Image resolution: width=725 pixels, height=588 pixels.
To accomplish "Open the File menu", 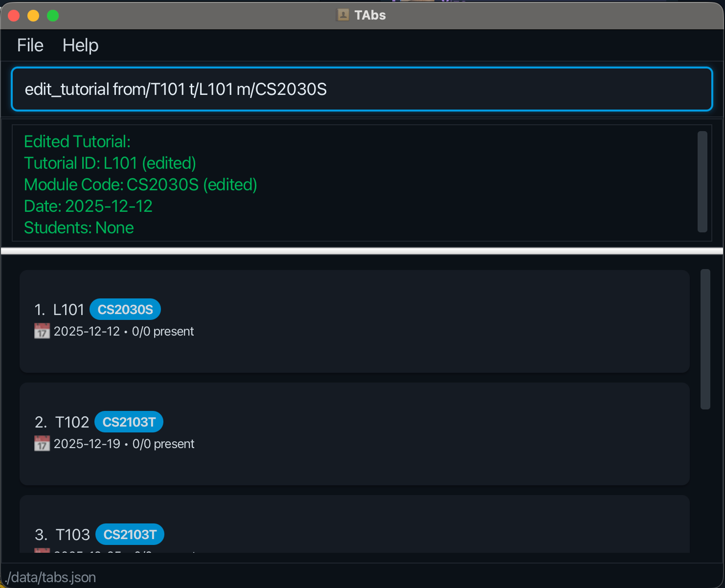I will point(30,45).
